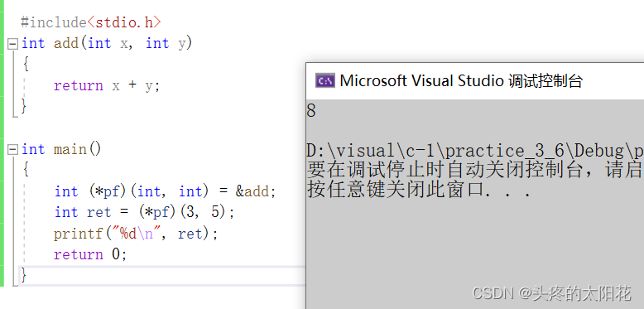Collapse the main function fold marker
The height and width of the screenshot is (309, 644).
pyautogui.click(x=13, y=150)
